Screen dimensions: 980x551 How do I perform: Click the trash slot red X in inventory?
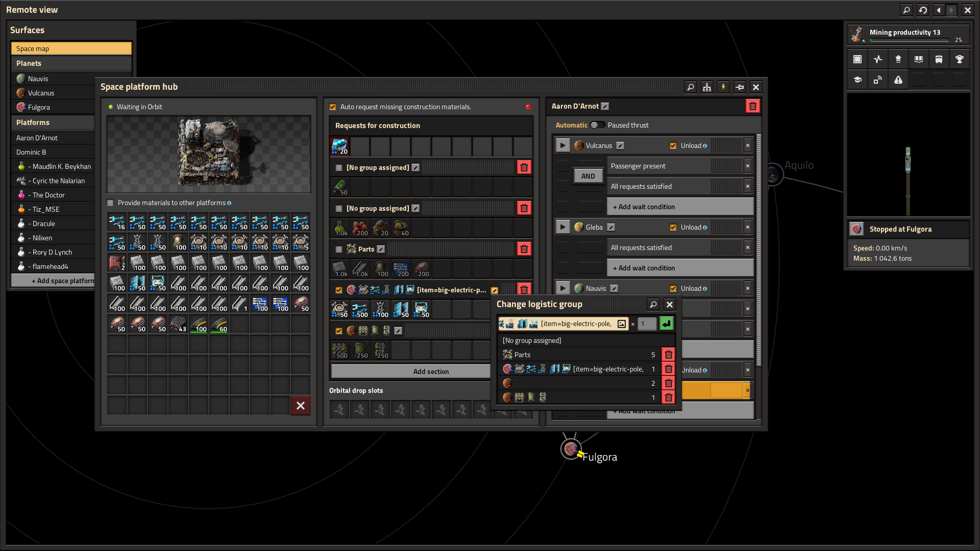click(x=301, y=406)
